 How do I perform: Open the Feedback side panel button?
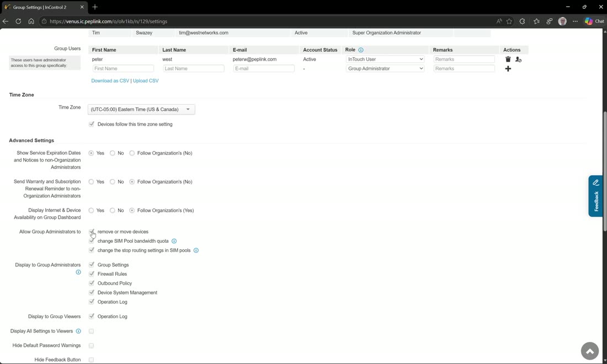596,196
